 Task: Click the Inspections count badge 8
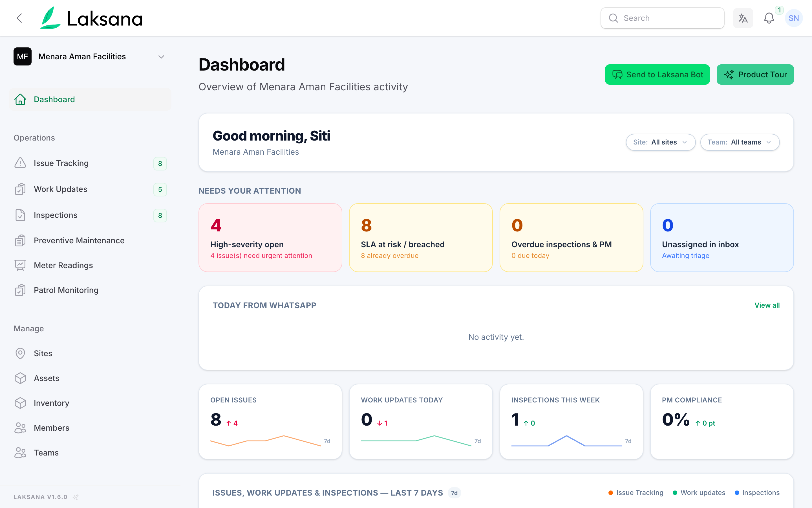[160, 215]
